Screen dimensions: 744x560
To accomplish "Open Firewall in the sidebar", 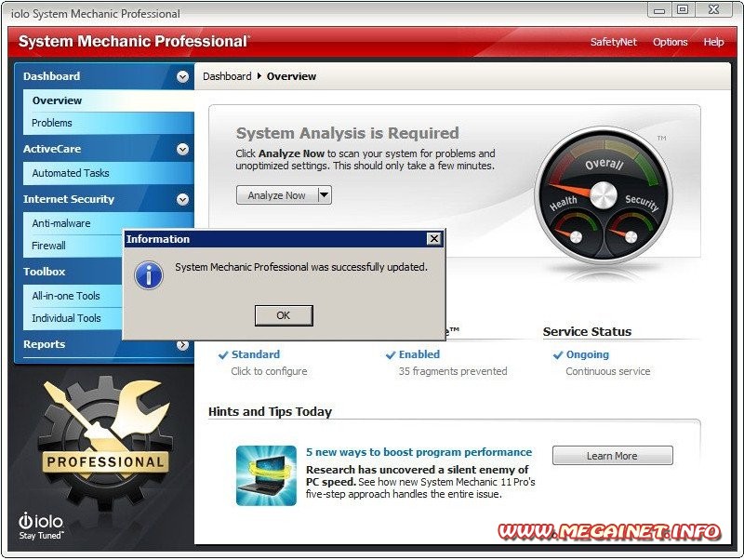I will [73, 246].
